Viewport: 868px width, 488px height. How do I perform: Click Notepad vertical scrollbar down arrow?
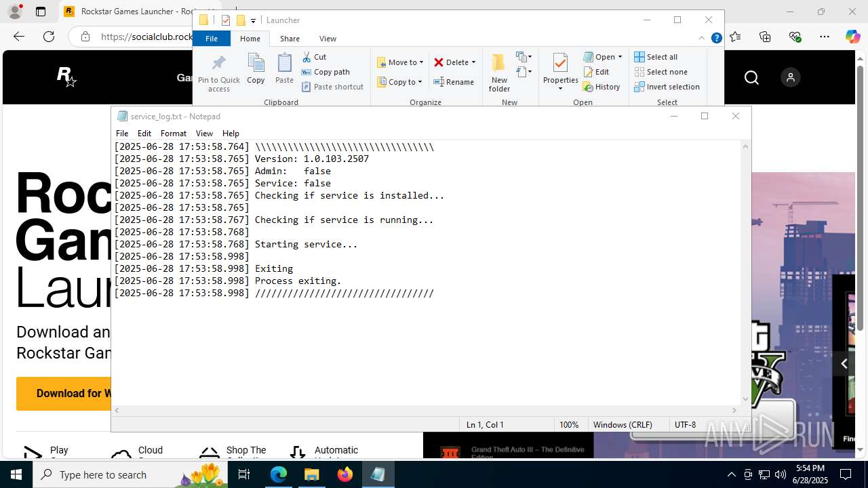point(746,399)
